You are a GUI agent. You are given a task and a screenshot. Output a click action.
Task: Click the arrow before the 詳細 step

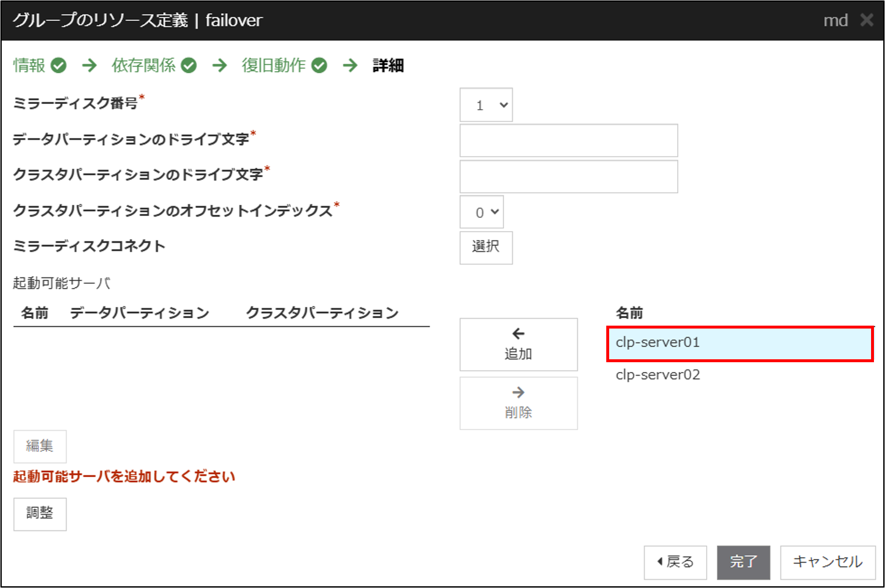pos(350,65)
